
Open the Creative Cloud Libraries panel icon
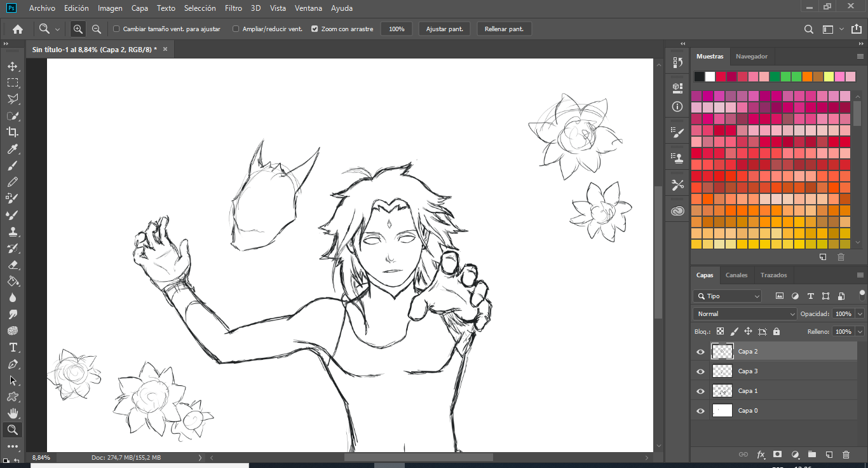[x=677, y=211]
